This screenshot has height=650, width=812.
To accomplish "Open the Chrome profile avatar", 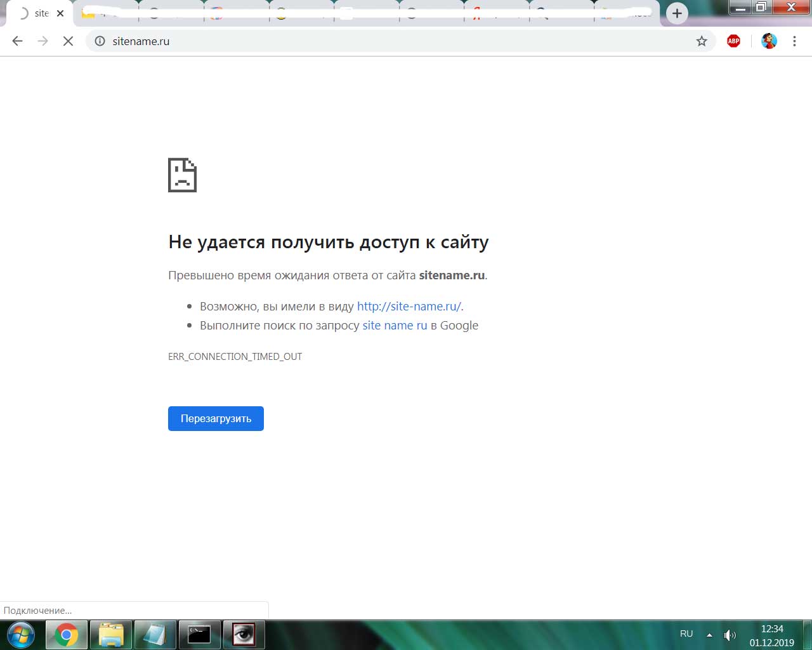I will [x=769, y=41].
